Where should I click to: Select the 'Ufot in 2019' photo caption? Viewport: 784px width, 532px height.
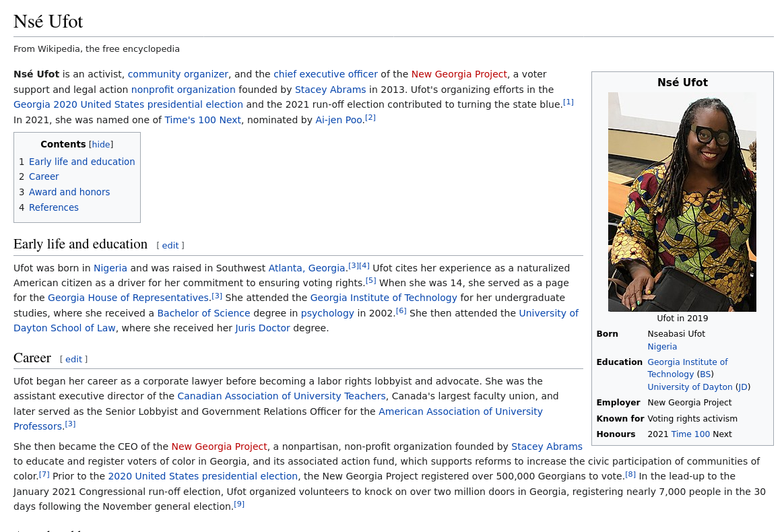[682, 319]
